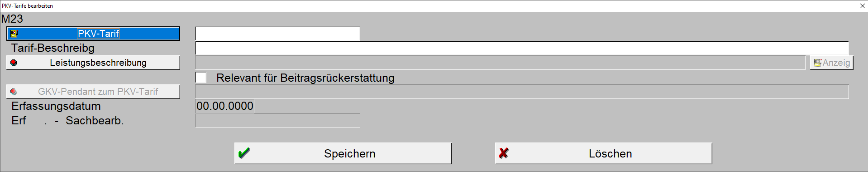Click the diamond icon on the GKV-Pendant button
The image size is (868, 172).
(x=14, y=92)
